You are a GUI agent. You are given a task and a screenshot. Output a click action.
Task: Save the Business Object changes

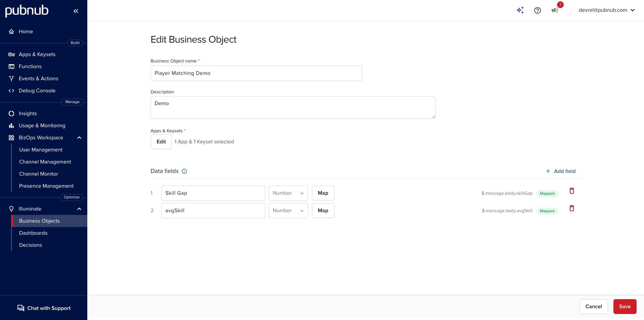[625, 307]
